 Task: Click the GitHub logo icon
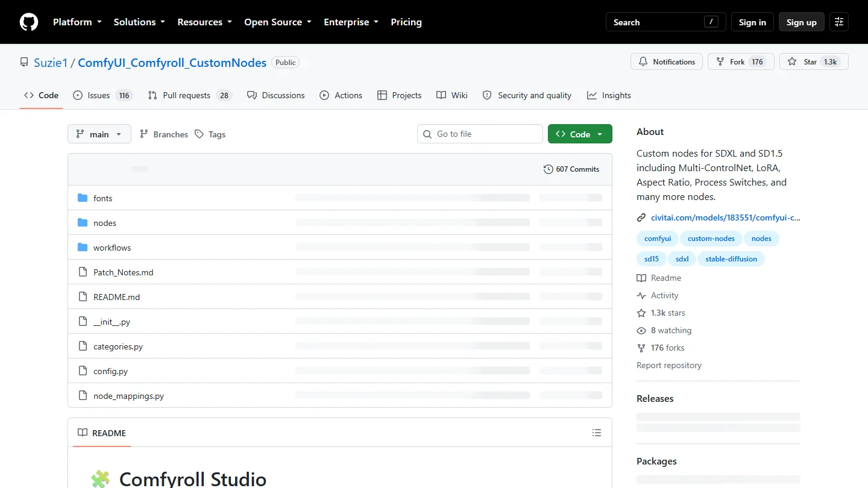(29, 22)
